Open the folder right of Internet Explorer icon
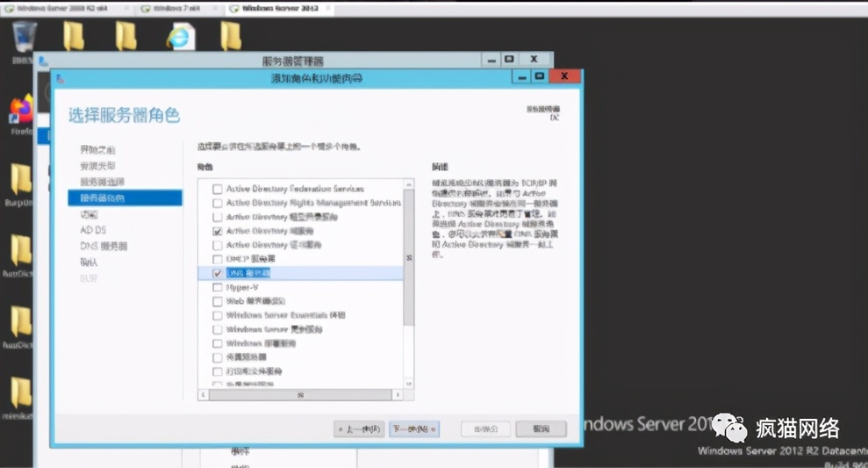The image size is (868, 468). pos(230,36)
